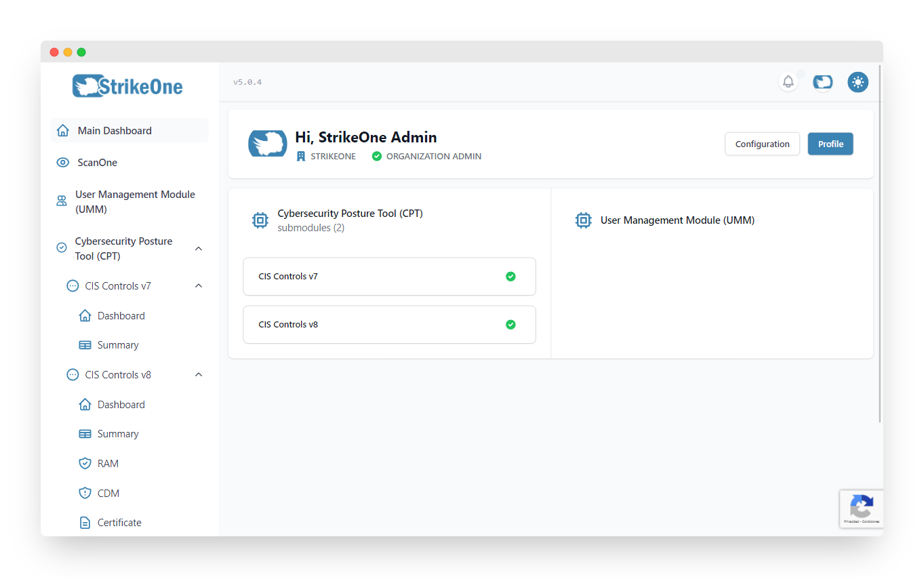Image resolution: width=924 pixels, height=577 pixels.
Task: Collapse the CIS Controls v8 sidebar chevron
Action: tap(199, 374)
